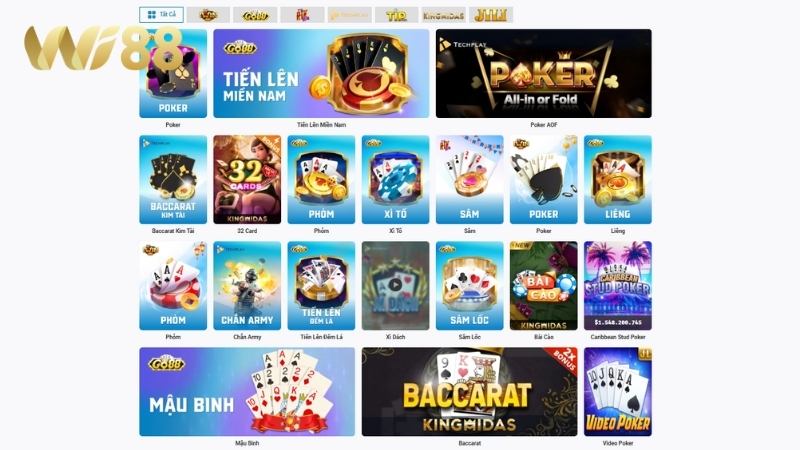Screen dimensions: 800x450
Task: Filter games by KingMidas provider tab
Action: 443,15
